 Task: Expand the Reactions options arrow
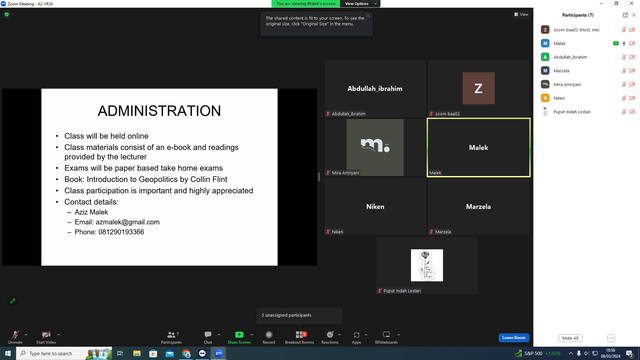point(340,335)
